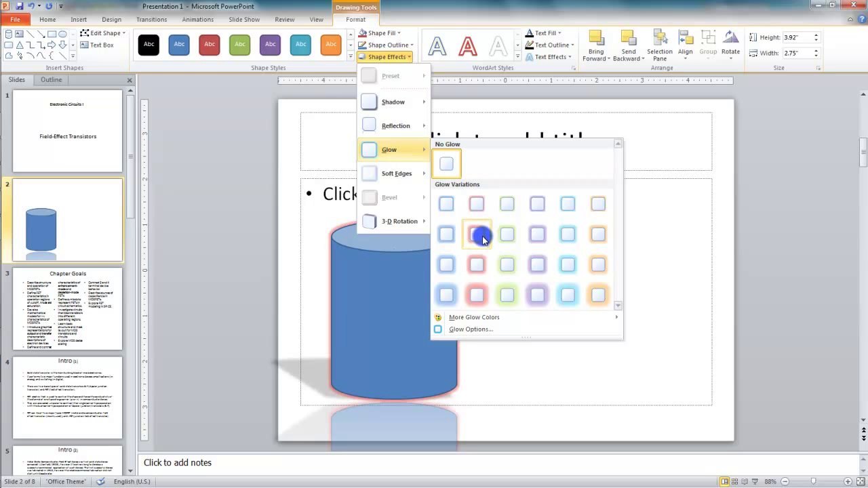The height and width of the screenshot is (488, 868).
Task: Open the Text Fill dropdown
Action: [544, 33]
